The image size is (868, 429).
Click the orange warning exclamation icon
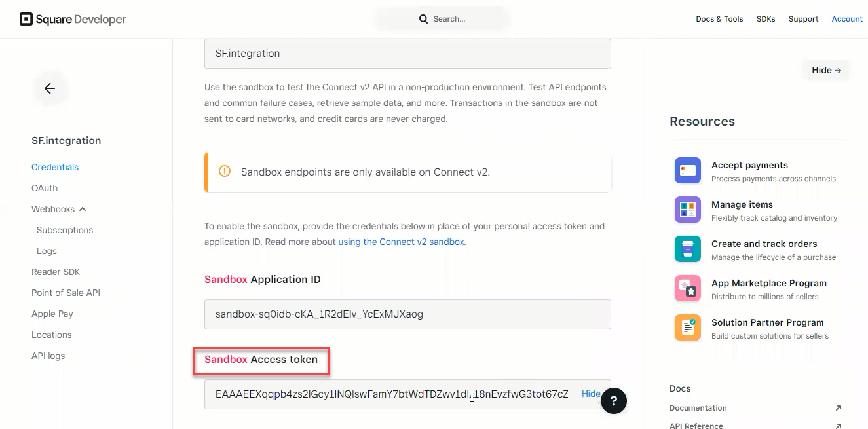click(225, 172)
